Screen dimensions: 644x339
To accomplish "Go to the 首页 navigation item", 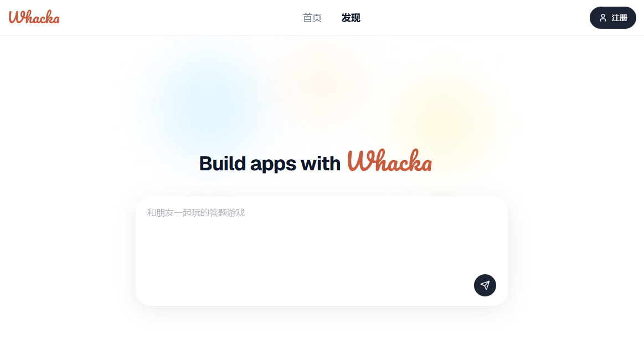I will coord(312,18).
